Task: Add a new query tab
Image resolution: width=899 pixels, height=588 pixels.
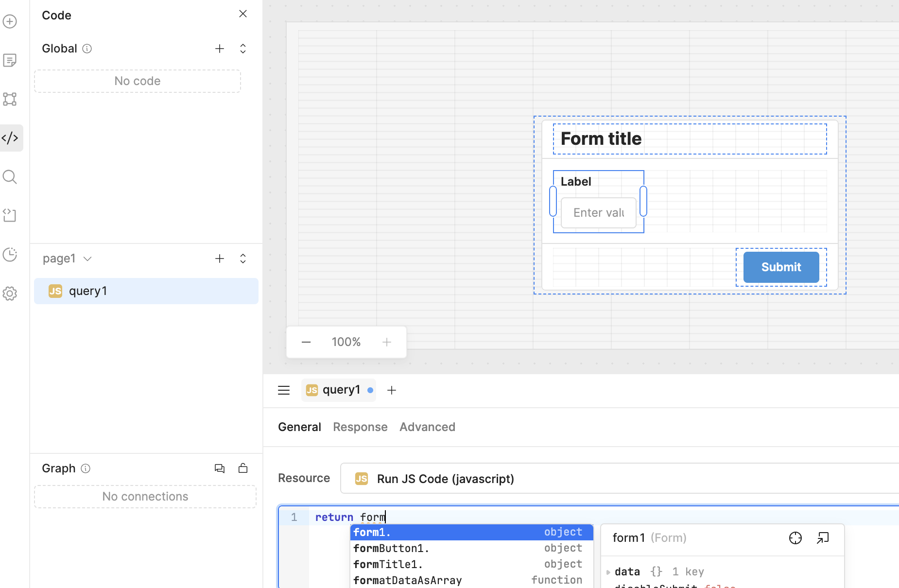Action: coord(392,390)
